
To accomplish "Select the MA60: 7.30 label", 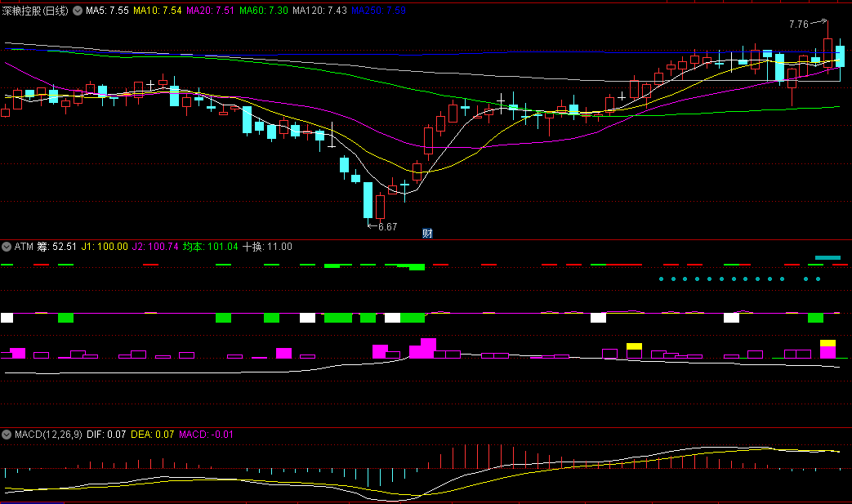I will (x=264, y=11).
